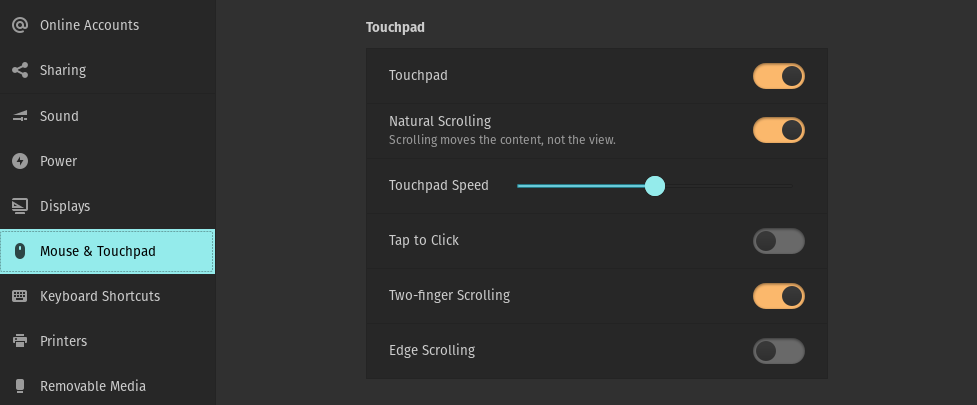Viewport: 977px width, 405px height.
Task: Toggle Two-finger Scrolling off
Action: coord(779,296)
